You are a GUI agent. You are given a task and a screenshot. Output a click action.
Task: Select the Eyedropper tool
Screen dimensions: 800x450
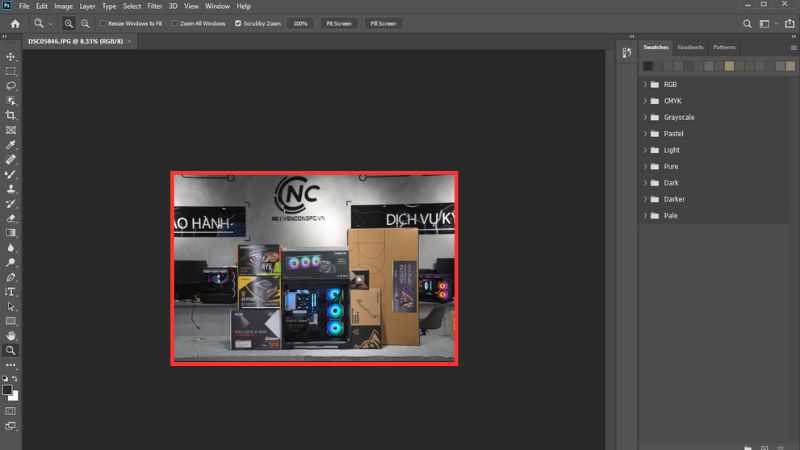11,144
